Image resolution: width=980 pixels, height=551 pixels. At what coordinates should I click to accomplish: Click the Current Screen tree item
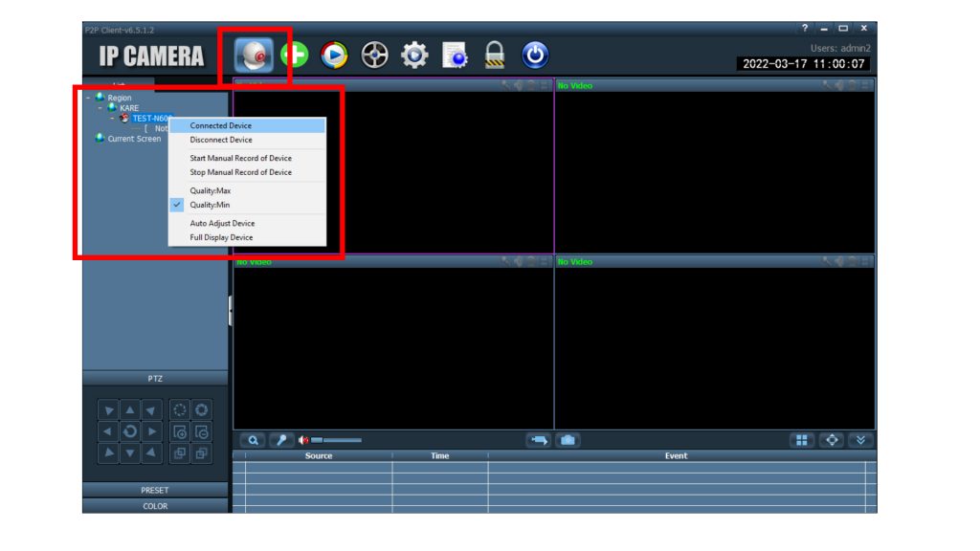[x=134, y=139]
